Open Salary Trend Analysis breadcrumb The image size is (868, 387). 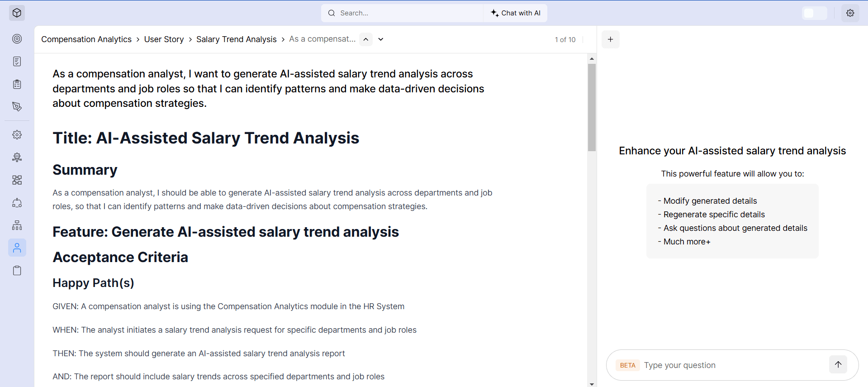tap(236, 39)
